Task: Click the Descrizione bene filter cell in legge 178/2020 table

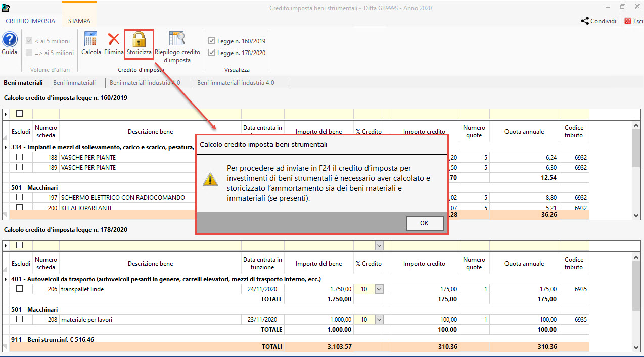Action: click(150, 245)
